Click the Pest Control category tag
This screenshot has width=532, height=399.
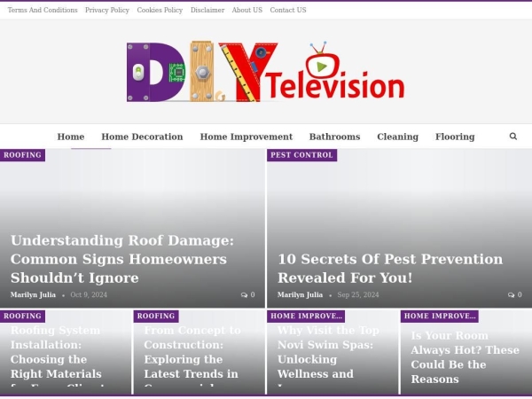302,155
